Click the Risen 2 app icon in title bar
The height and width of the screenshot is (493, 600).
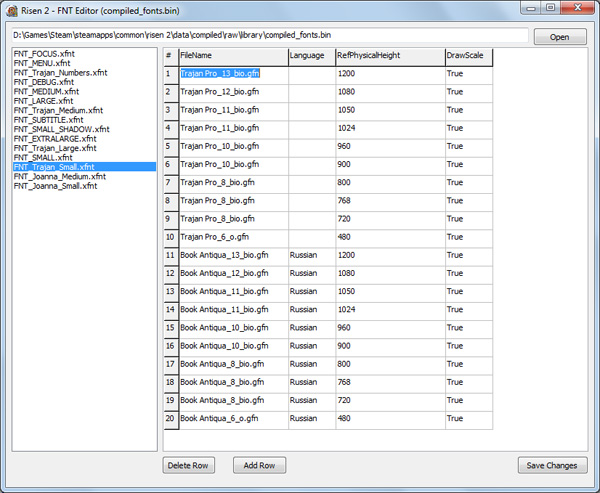click(12, 11)
